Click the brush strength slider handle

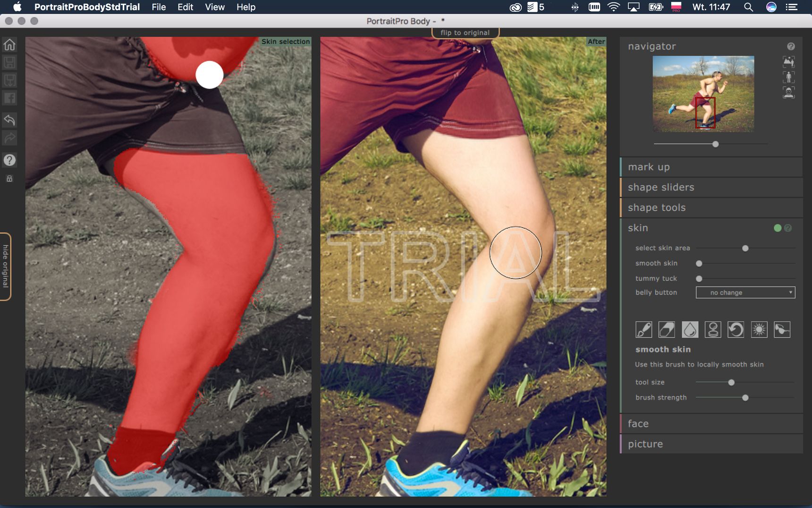coord(745,397)
